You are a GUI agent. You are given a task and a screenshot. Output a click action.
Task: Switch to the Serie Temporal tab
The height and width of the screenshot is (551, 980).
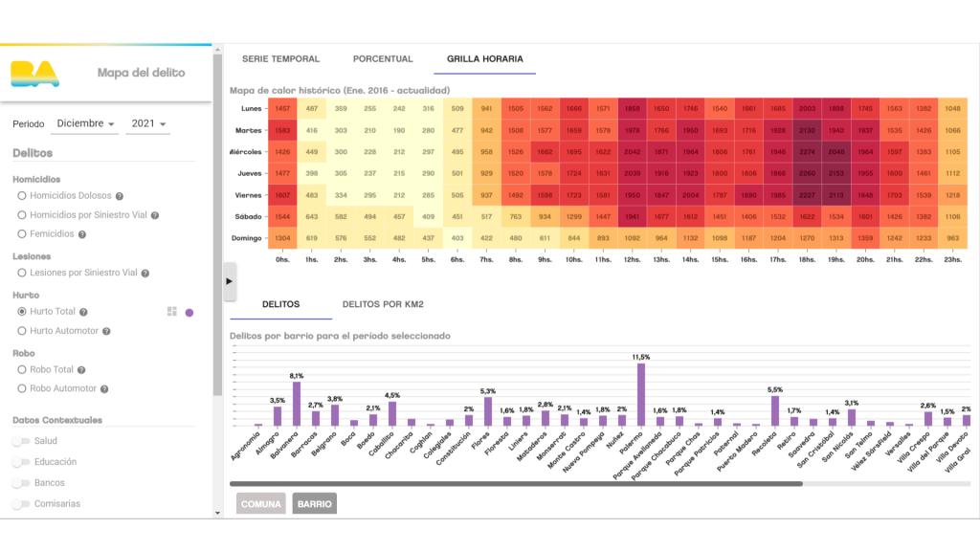[x=280, y=59]
